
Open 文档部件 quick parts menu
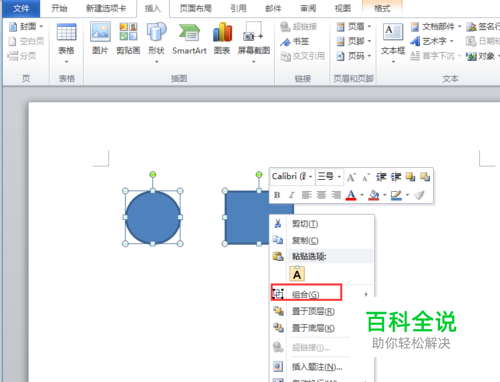(x=436, y=26)
